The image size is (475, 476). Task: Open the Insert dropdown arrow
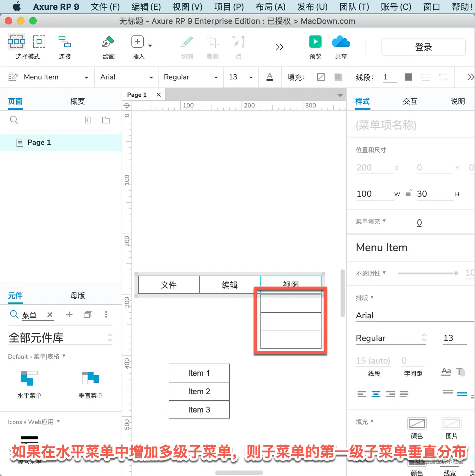point(150,46)
